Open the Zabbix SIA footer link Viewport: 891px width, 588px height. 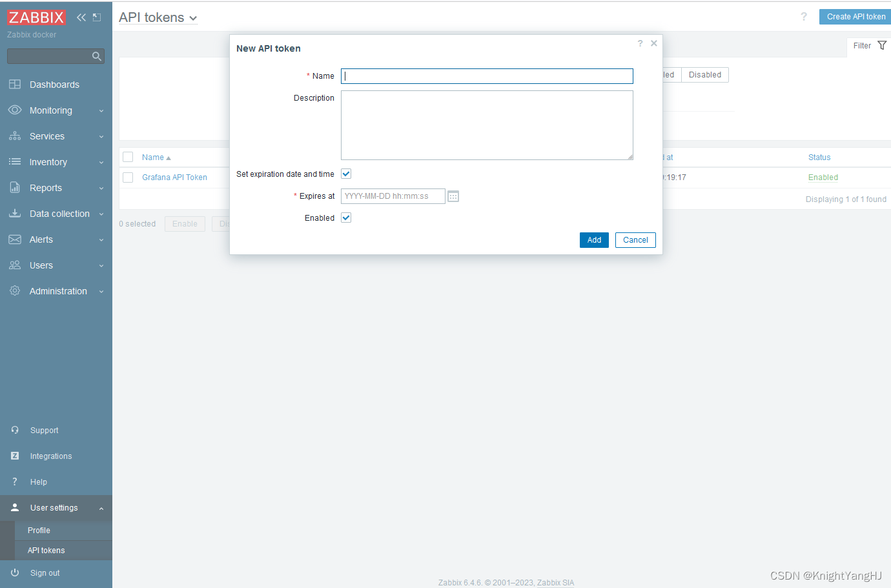[555, 583]
